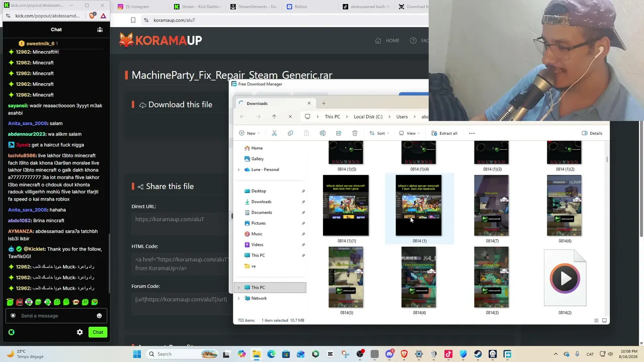Open the Sort dropdown in Explorer

tap(379, 133)
